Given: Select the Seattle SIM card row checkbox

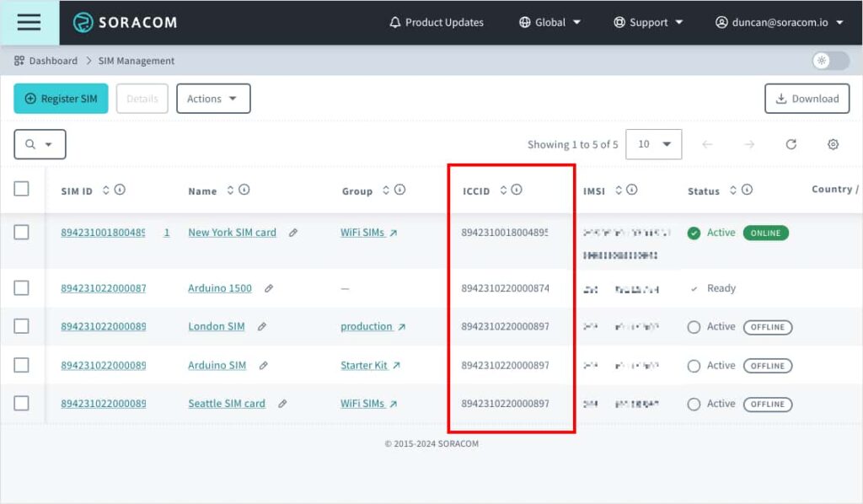Looking at the screenshot, I should [22, 404].
